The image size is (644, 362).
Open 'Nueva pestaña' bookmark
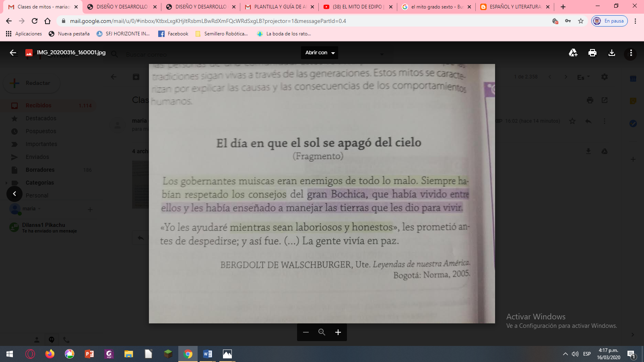(69, 34)
